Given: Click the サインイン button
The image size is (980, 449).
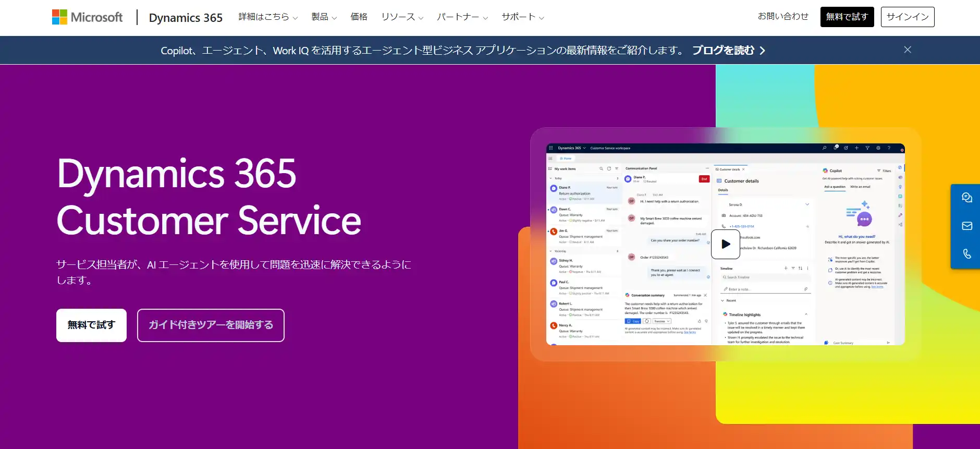Looking at the screenshot, I should (908, 17).
